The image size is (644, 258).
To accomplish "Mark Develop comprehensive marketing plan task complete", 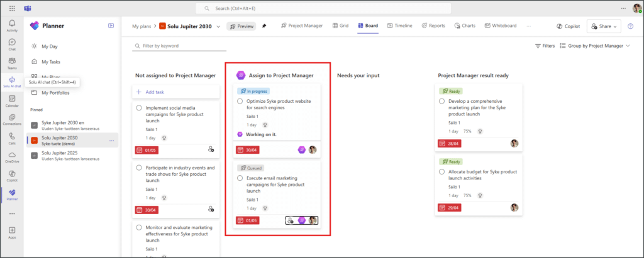I will 442,101.
